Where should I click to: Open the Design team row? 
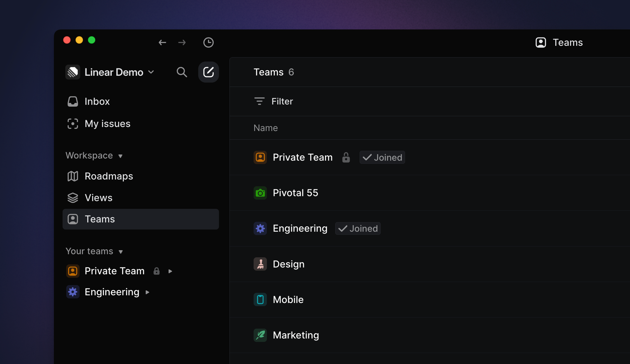(430, 264)
